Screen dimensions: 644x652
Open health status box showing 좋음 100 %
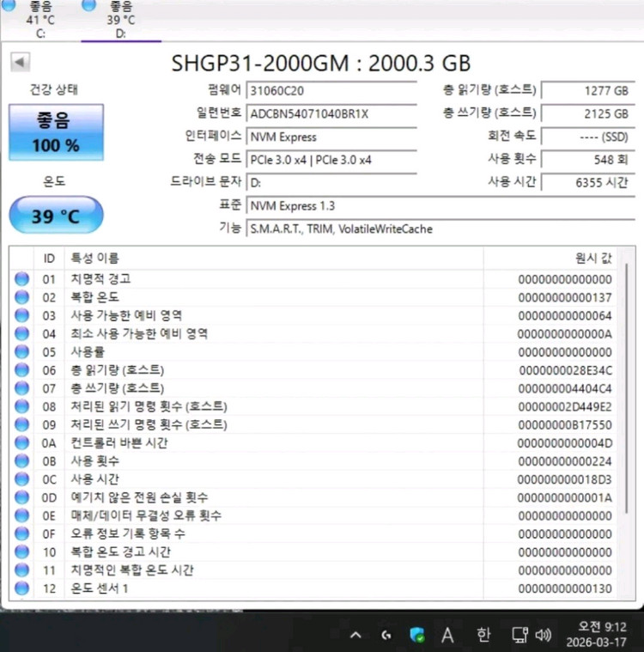[x=56, y=132]
